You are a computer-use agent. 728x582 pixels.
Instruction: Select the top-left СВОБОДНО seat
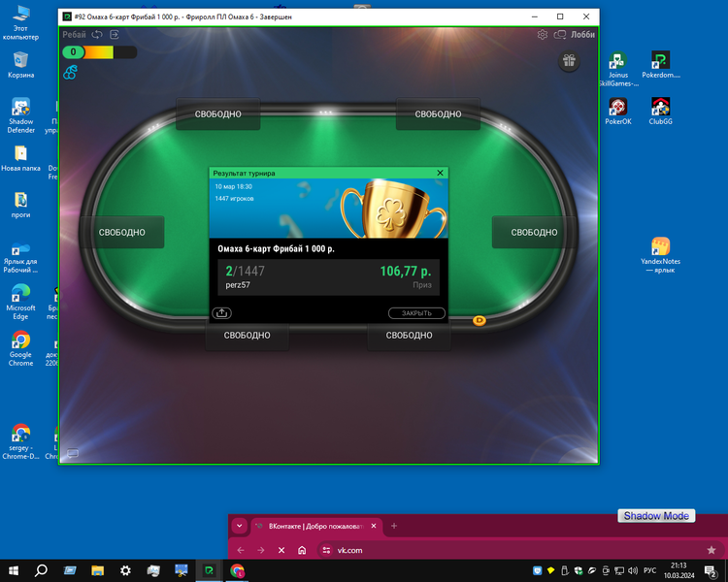coord(217,114)
